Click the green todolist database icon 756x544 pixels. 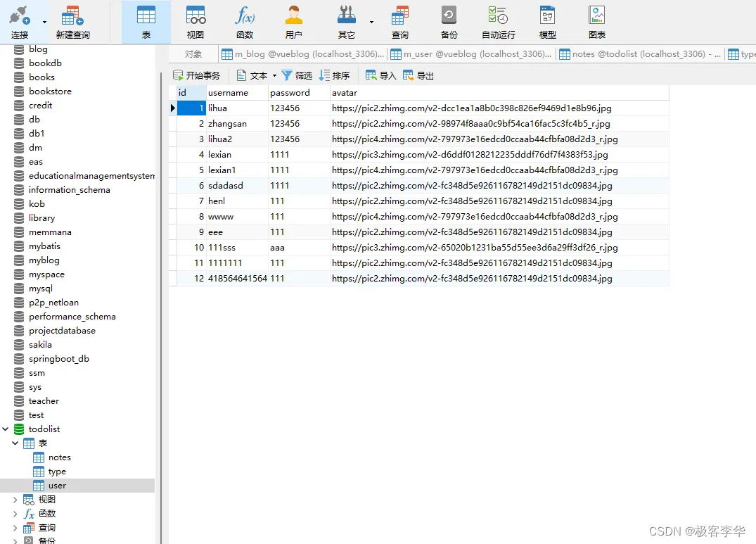19,429
